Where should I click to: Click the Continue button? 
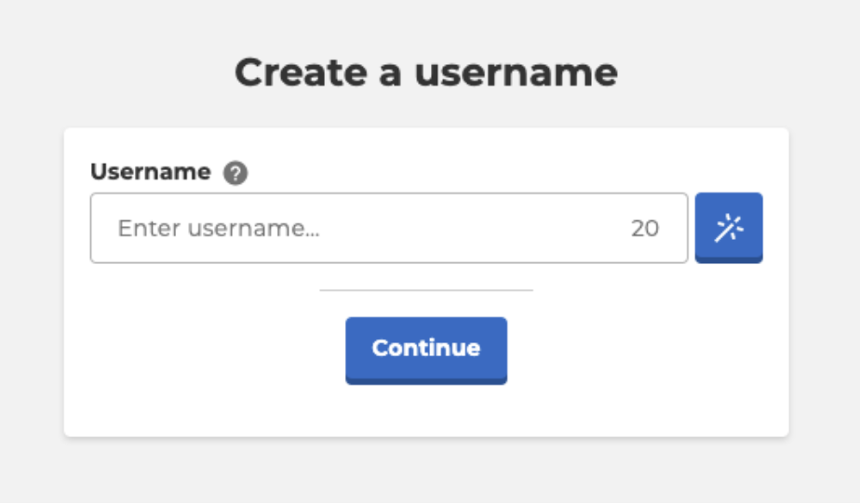426,351
